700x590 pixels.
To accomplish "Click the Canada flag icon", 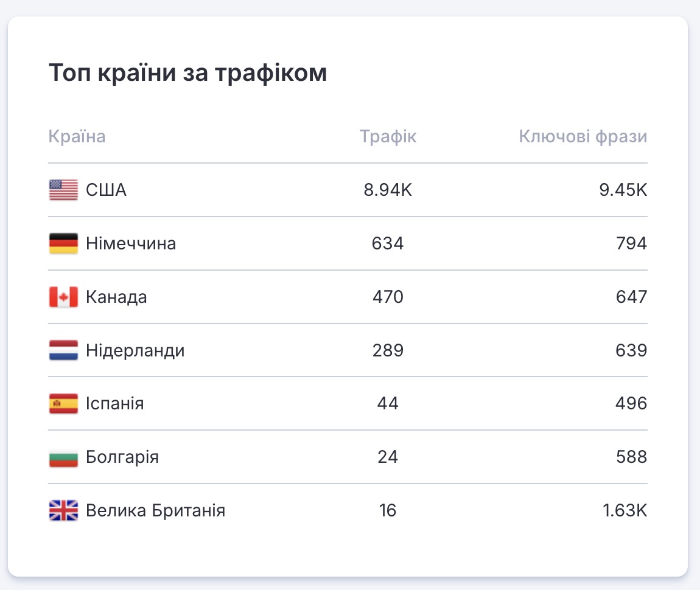I will click(x=63, y=297).
